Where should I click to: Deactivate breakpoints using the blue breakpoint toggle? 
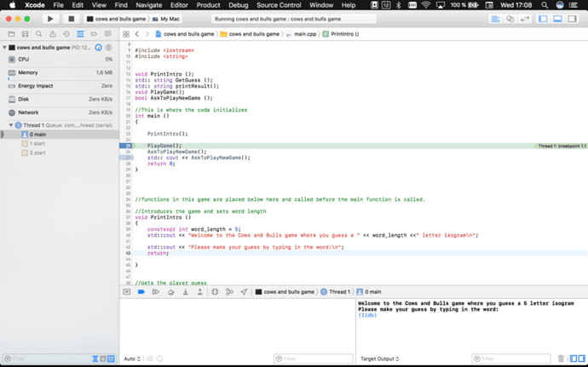pyautogui.click(x=141, y=292)
